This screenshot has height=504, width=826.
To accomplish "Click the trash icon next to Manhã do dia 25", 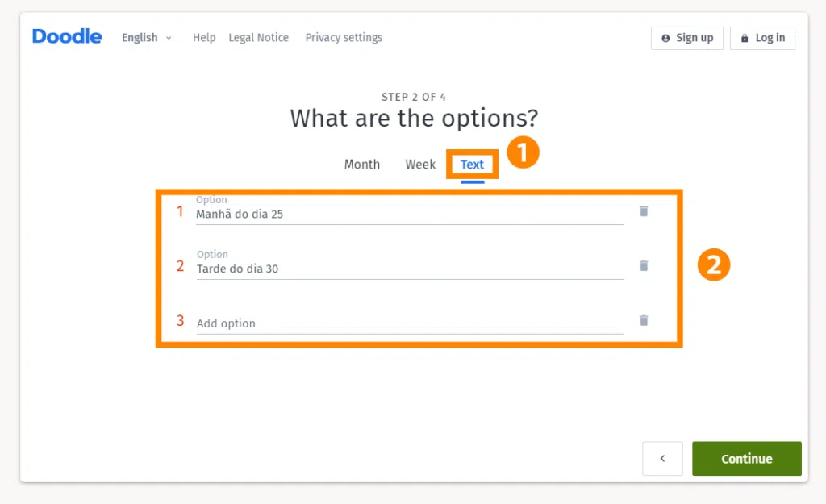I will 643,210.
